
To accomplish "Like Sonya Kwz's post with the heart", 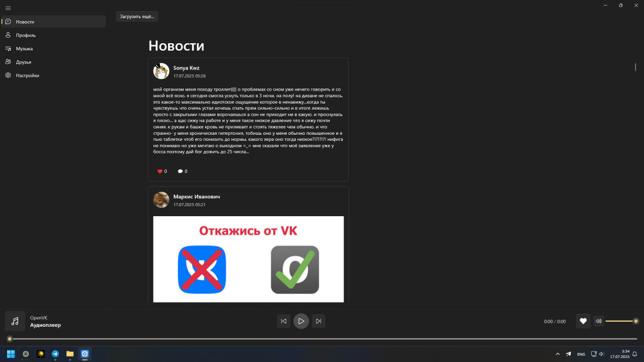I will coord(162,171).
